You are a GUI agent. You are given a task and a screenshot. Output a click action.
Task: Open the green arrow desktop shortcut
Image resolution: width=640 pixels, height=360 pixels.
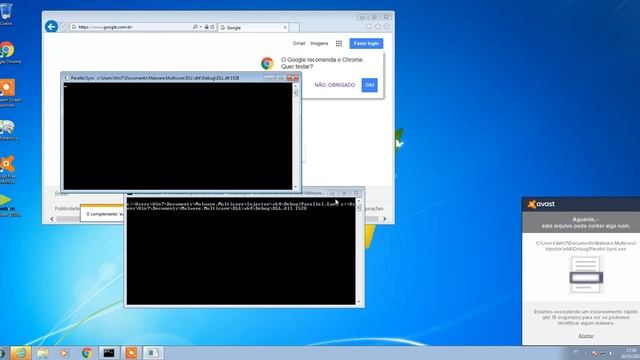tap(6, 205)
